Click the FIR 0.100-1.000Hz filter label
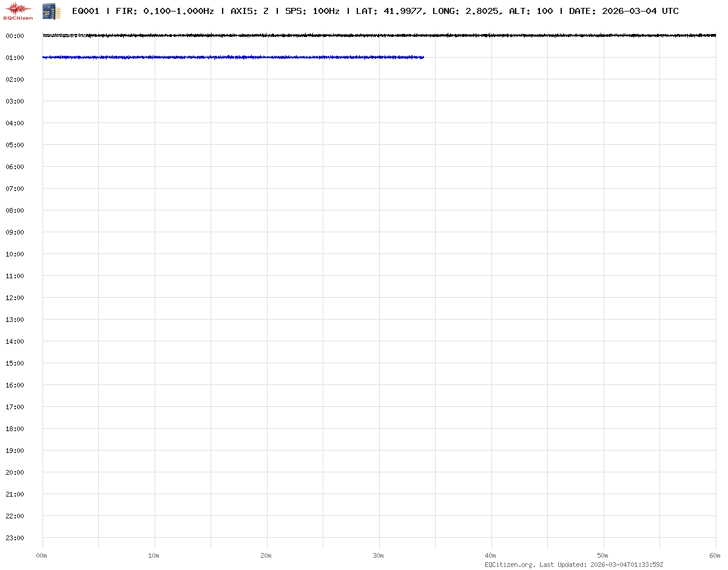The width and height of the screenshot is (728, 570). [164, 11]
